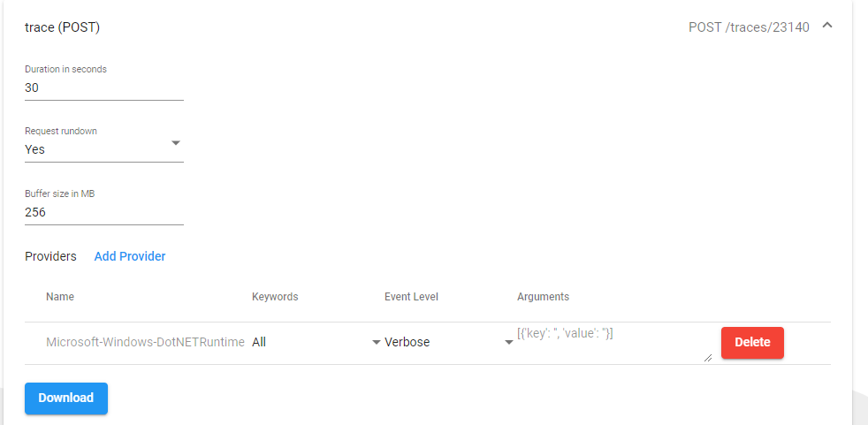Click the Event Level column header
This screenshot has height=425, width=868.
tap(411, 297)
